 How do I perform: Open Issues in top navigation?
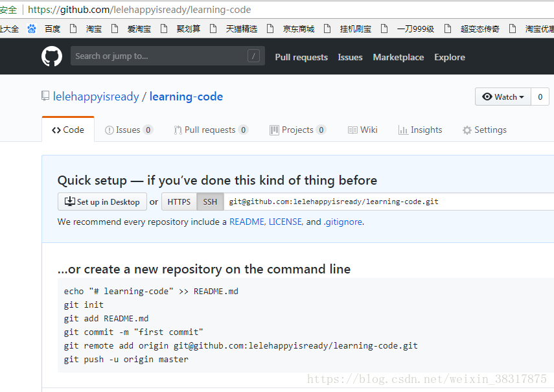click(350, 57)
